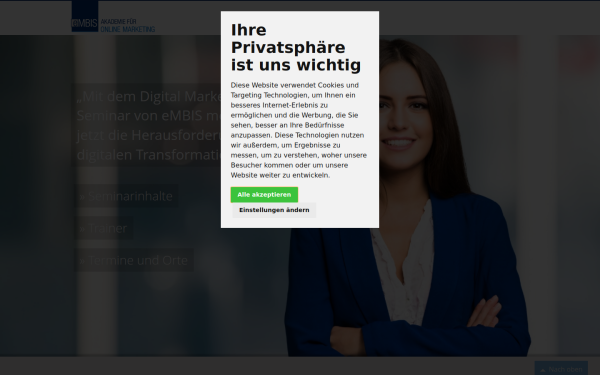Open Einstellungen ändern cookie settings
The height and width of the screenshot is (375, 600).
tap(274, 210)
